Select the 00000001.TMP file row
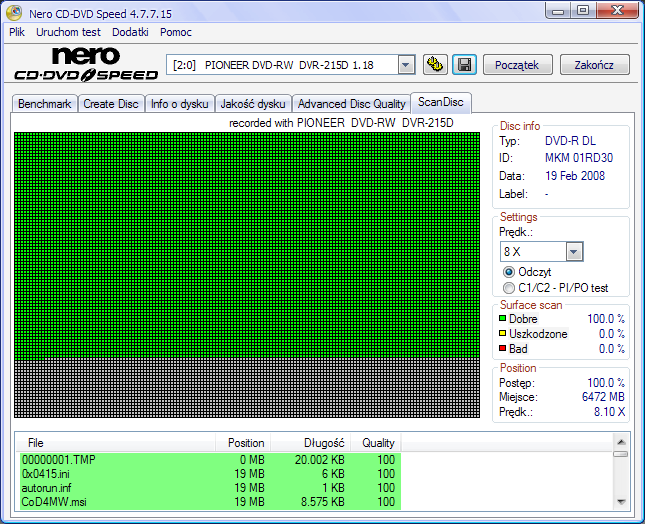 210,459
